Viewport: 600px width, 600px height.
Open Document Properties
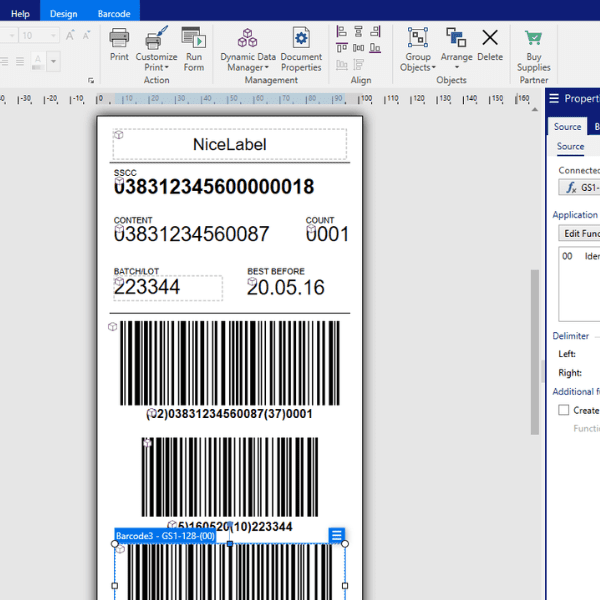click(301, 39)
